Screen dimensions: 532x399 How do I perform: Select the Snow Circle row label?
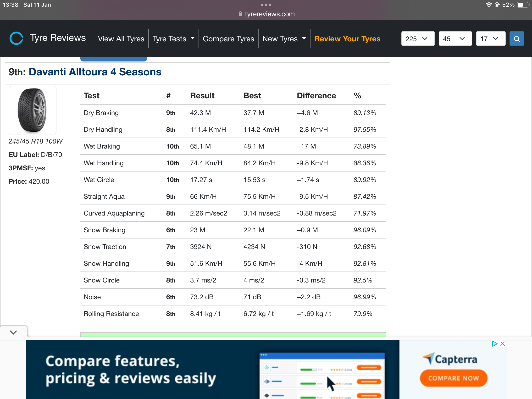tap(101, 280)
